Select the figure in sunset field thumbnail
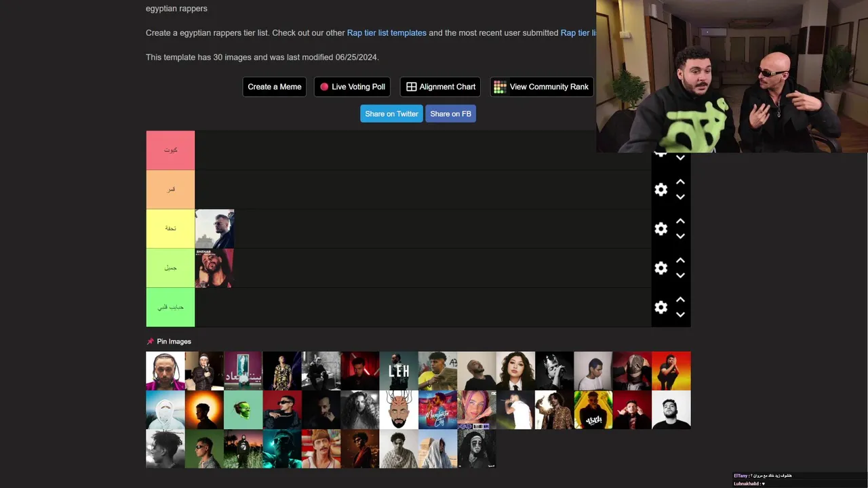Image resolution: width=868 pixels, height=488 pixels. (x=243, y=449)
